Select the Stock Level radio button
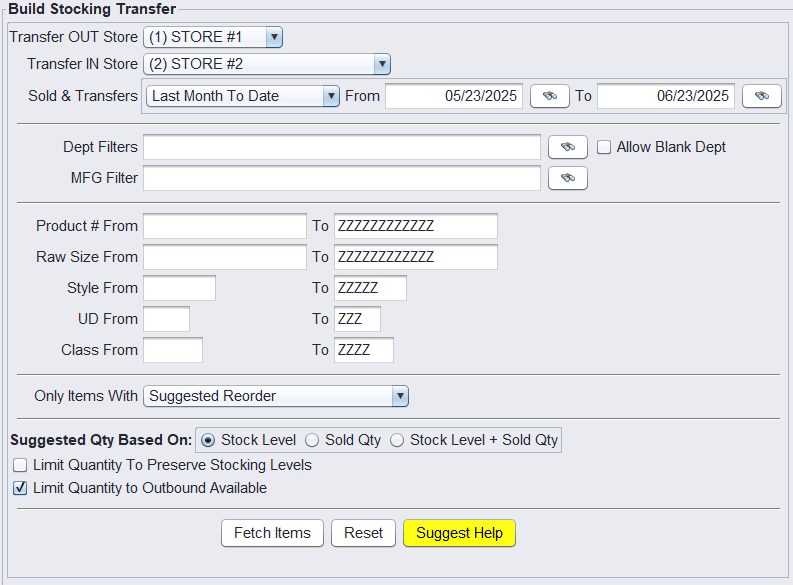793x585 pixels. click(208, 440)
